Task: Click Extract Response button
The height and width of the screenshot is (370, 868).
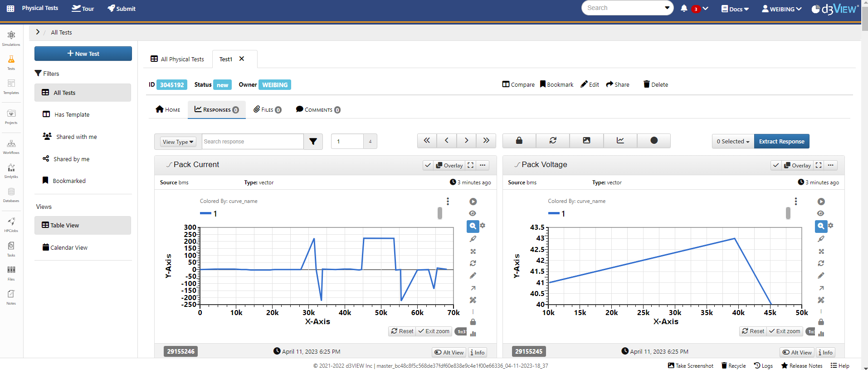Action: [782, 141]
